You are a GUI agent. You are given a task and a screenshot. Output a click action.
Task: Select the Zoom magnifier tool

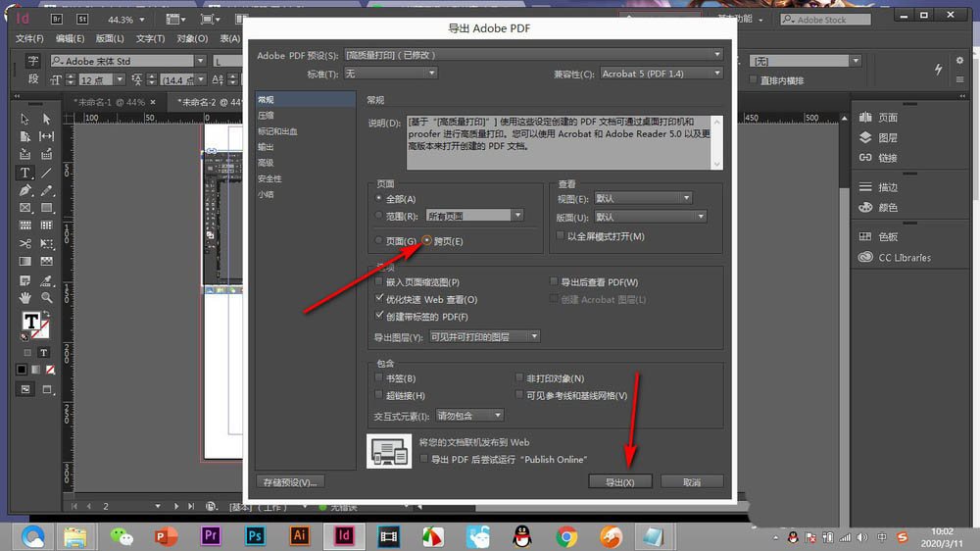coord(46,298)
